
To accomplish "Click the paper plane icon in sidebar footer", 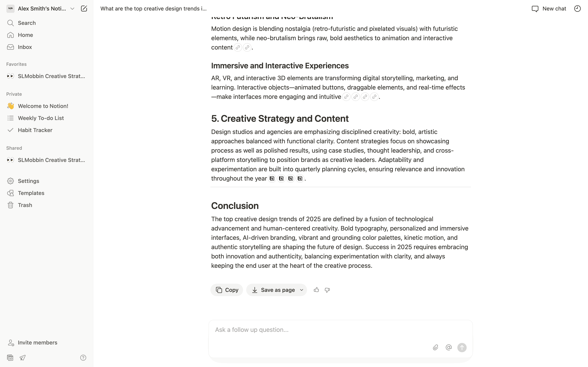I will point(23,358).
